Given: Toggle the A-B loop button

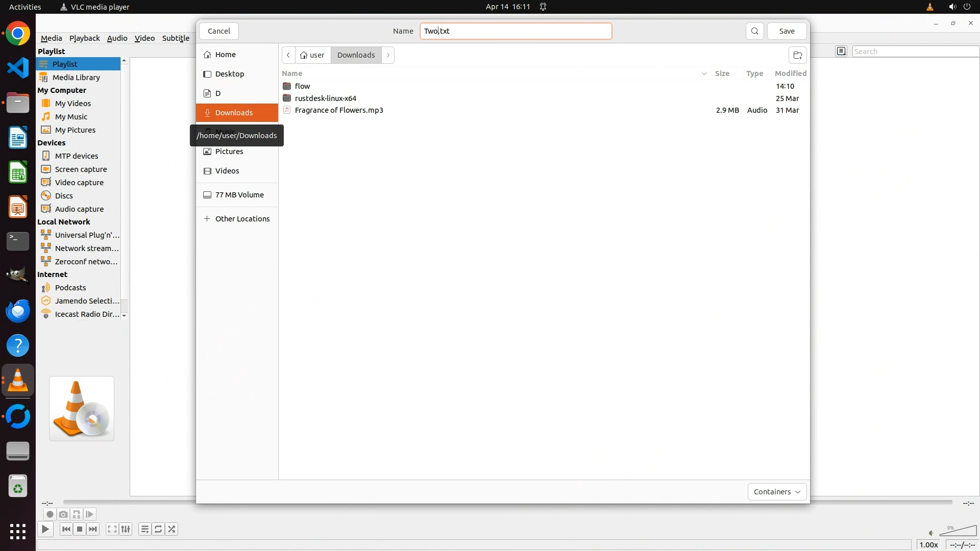Looking at the screenshot, I should pyautogui.click(x=77, y=514).
